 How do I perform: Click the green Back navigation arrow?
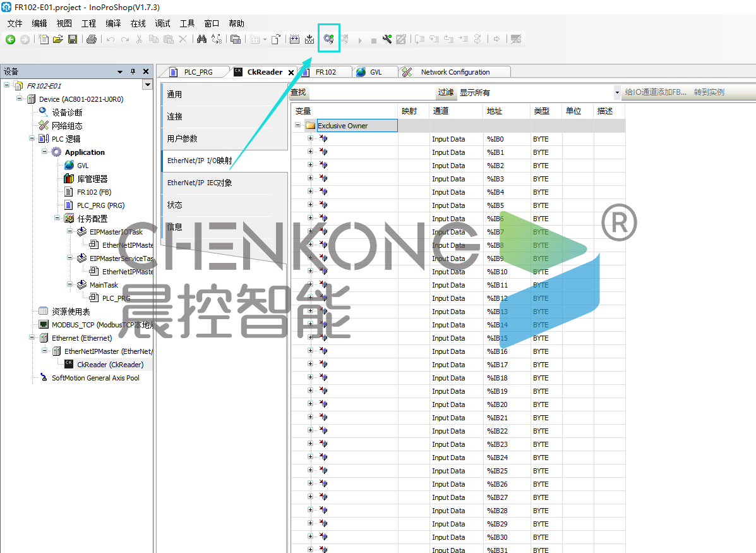click(x=10, y=39)
